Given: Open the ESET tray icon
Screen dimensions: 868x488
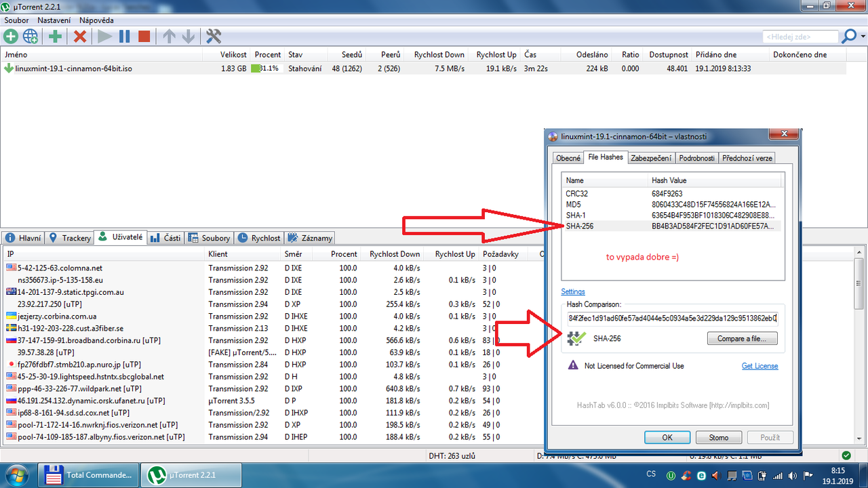Looking at the screenshot, I should click(701, 475).
